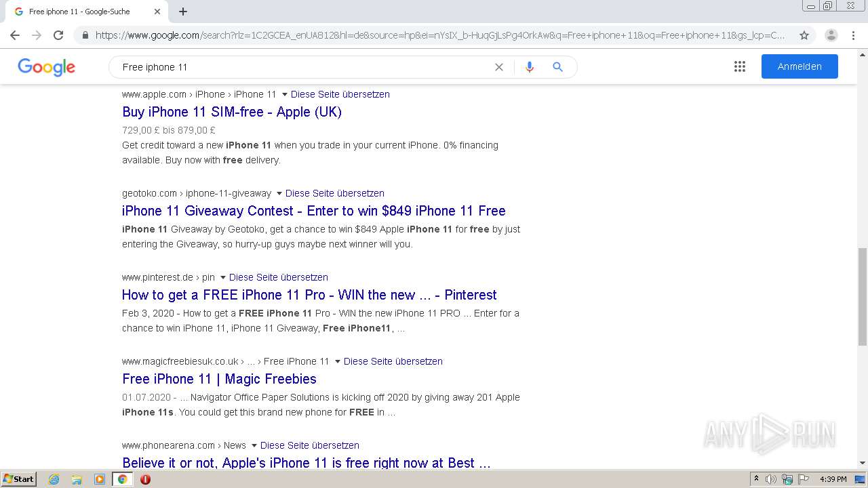Open a new tab with plus icon
This screenshot has height=488, width=868.
tap(183, 12)
